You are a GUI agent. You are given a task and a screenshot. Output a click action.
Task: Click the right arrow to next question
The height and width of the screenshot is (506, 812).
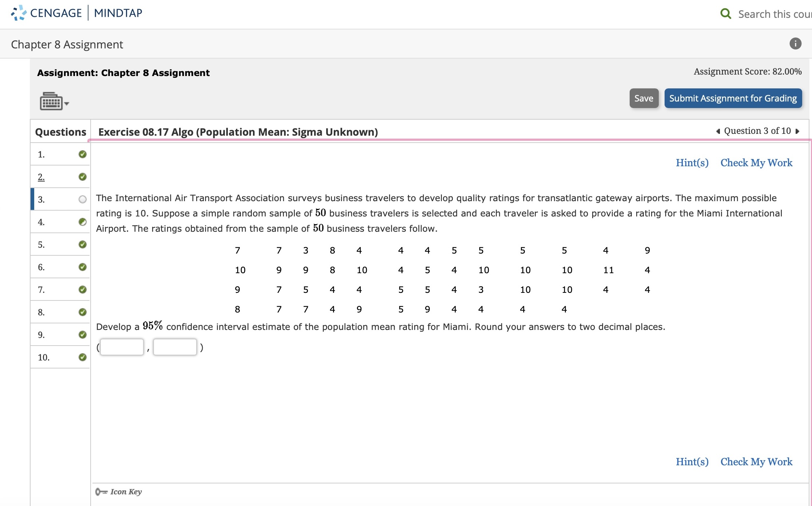(x=801, y=131)
